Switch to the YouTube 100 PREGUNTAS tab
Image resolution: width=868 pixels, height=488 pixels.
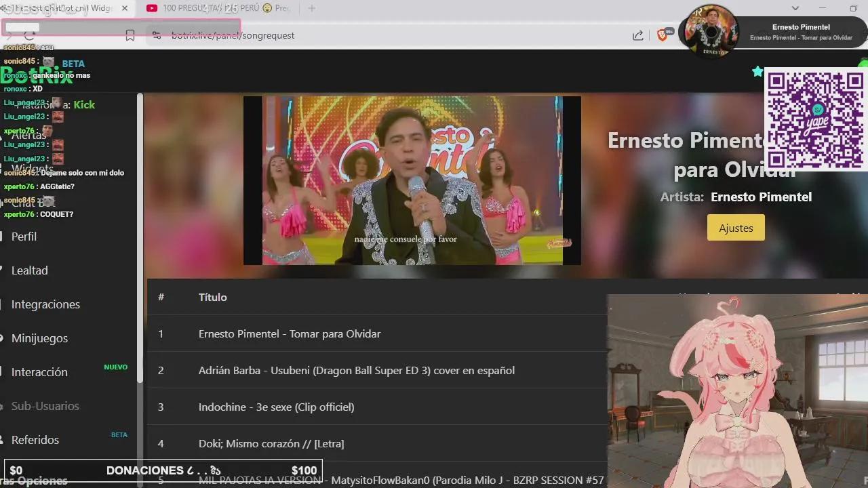point(218,8)
